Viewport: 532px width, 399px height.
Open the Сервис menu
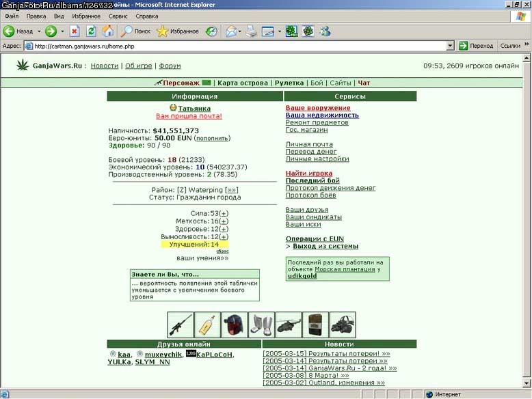(118, 16)
